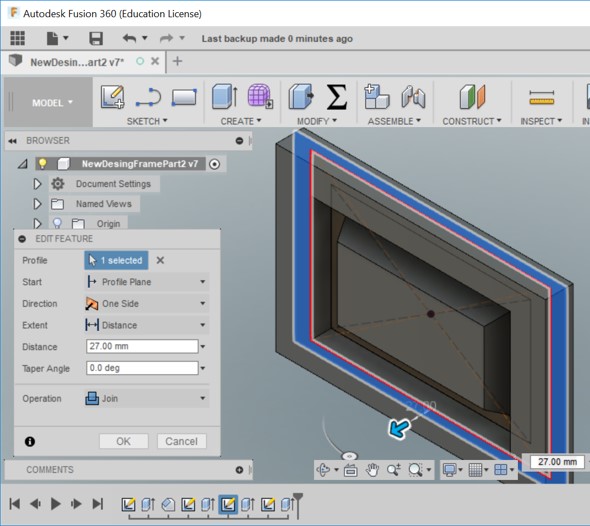Open the SKETCH menu
The image size is (590, 526).
point(147,121)
